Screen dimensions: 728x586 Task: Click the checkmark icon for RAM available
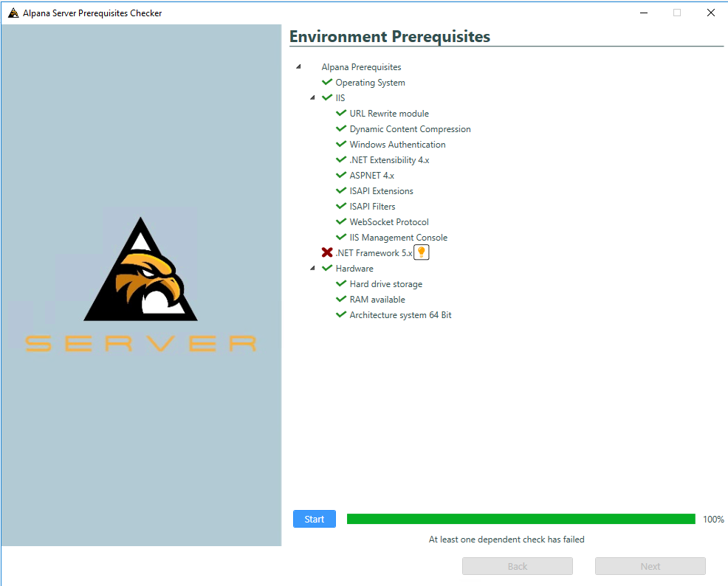[341, 299]
